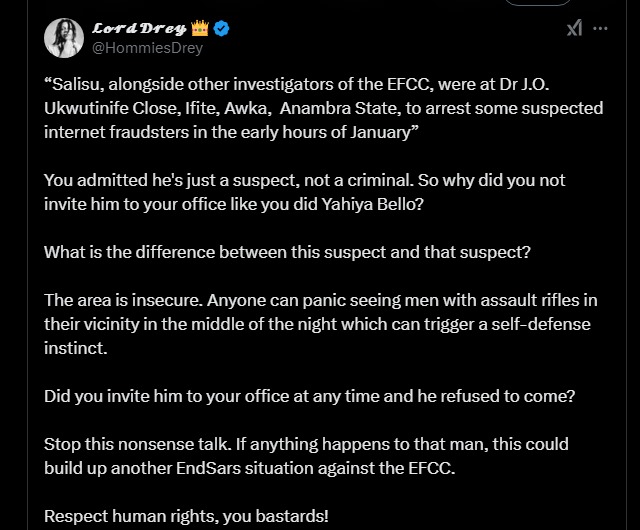Open the Lord Drey display name link
640x530 pixels.
138,28
